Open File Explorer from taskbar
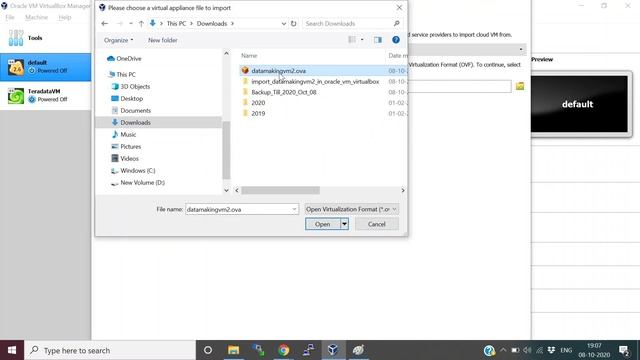This screenshot has height=360, width=640. pyautogui.click(x=233, y=350)
